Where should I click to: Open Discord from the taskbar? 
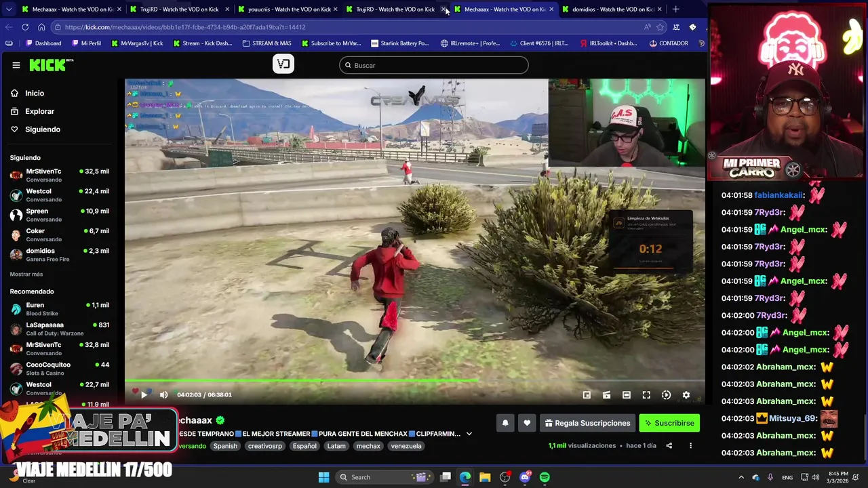[525, 477]
